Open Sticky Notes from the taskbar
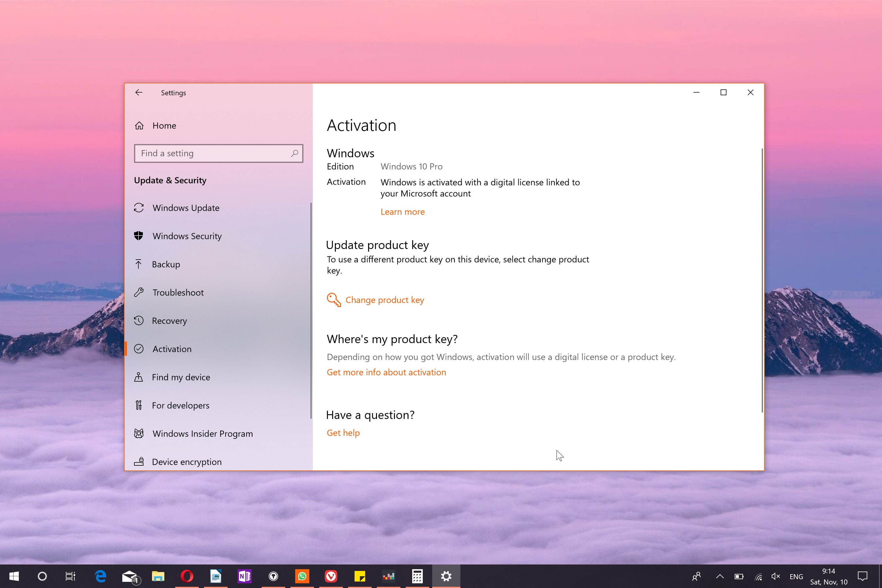This screenshot has width=882, height=588. (360, 576)
